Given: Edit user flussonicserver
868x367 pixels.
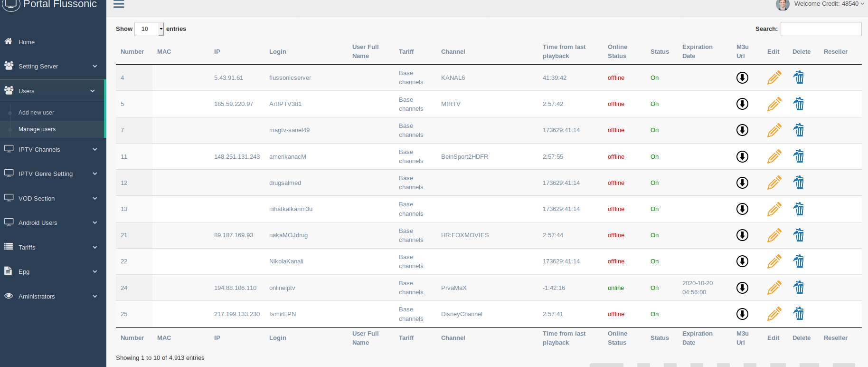Looking at the screenshot, I should 774,77.
